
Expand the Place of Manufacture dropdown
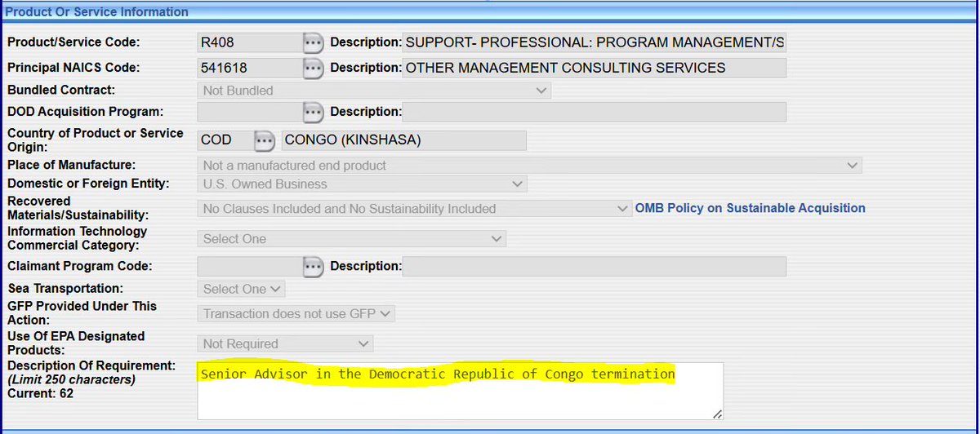click(x=529, y=166)
